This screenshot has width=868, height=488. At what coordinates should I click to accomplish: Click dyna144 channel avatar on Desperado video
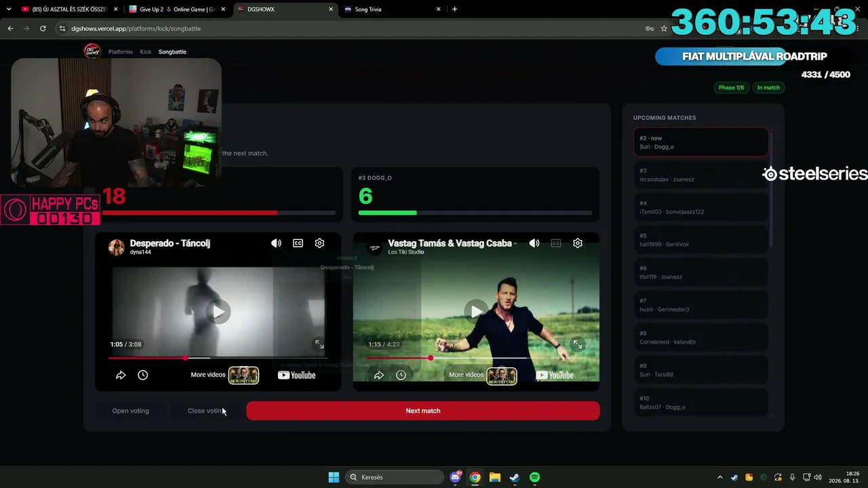[x=117, y=247]
